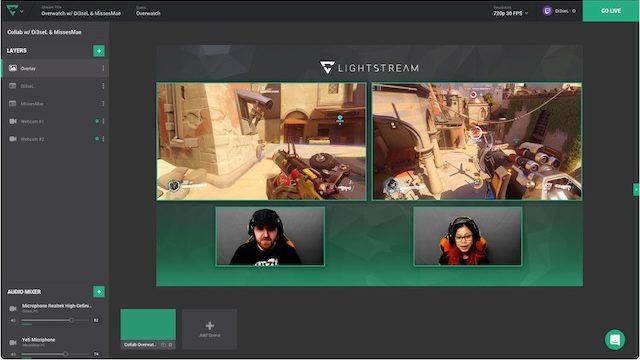This screenshot has width=640, height=360.
Task: Open the Webcam #1 layer options menu
Action: [x=103, y=121]
